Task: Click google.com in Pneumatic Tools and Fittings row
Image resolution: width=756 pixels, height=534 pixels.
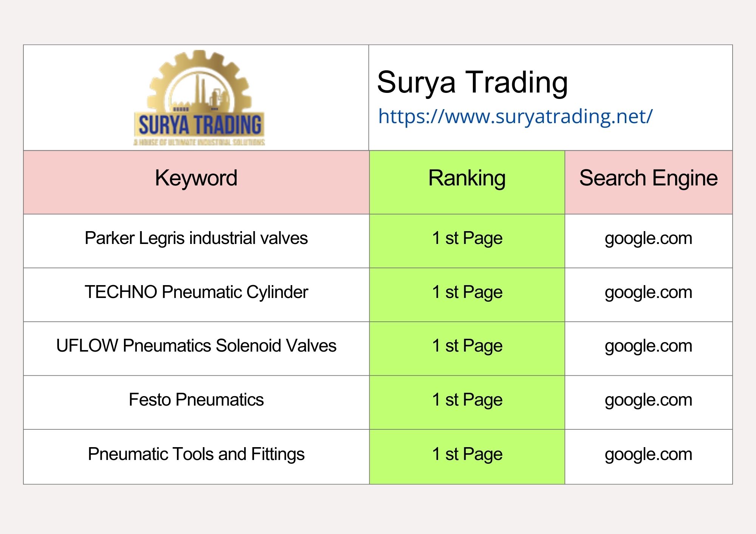Action: 649,455
